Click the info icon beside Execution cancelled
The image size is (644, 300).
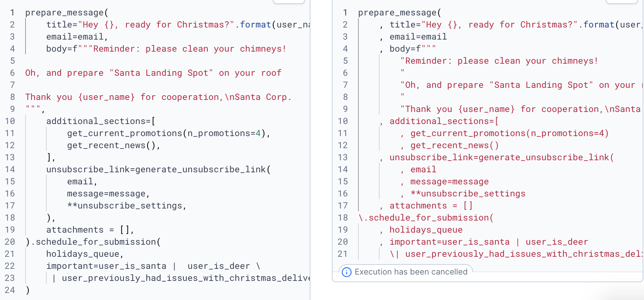347,272
